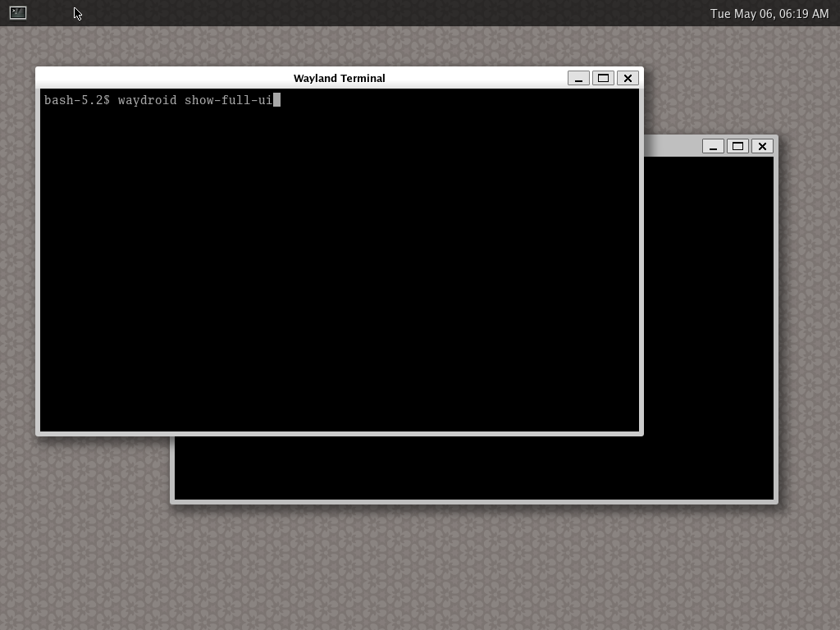Minimize the front Wayland Terminal window

click(x=578, y=78)
